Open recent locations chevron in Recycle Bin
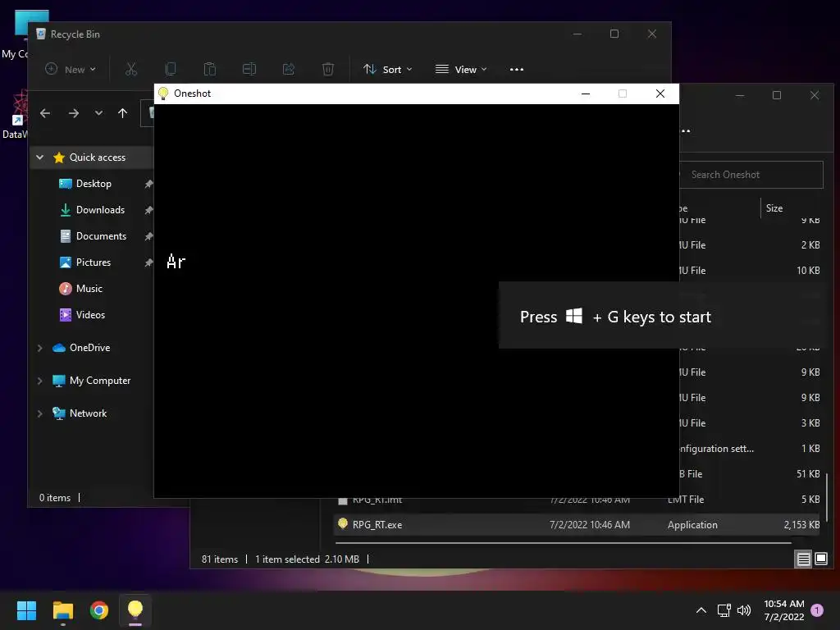Viewport: 840px width, 630px height. coord(98,113)
